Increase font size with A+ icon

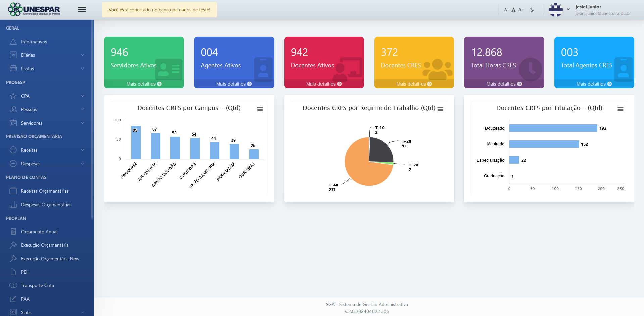point(521,10)
